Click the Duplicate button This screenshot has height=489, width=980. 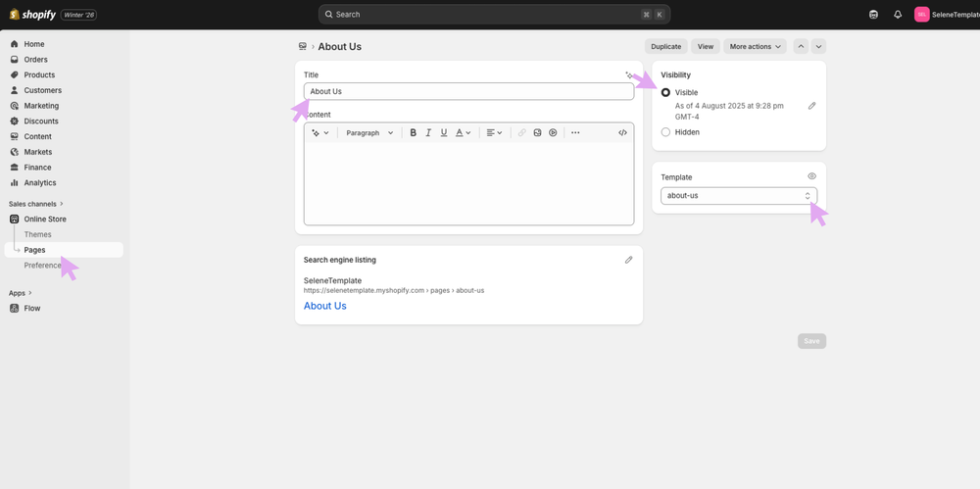665,46
